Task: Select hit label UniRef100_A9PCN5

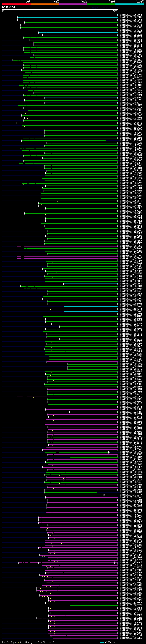Action: pyautogui.click(x=131, y=32)
